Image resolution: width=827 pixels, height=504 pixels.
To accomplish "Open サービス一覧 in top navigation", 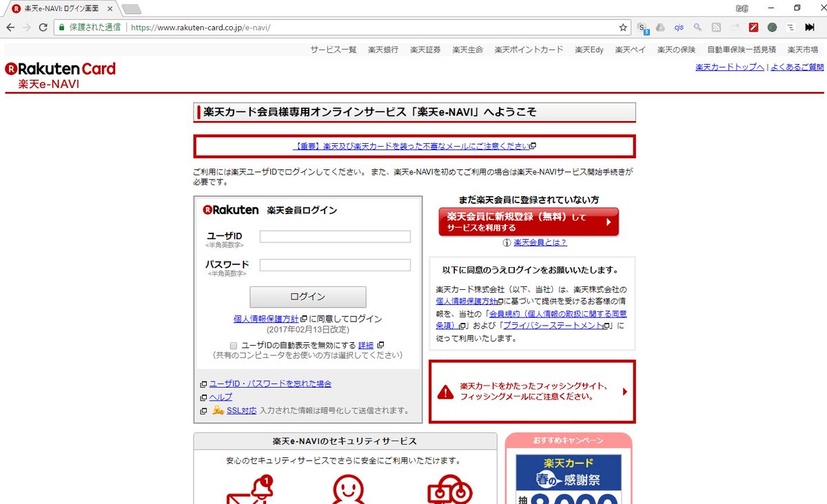I will click(334, 50).
